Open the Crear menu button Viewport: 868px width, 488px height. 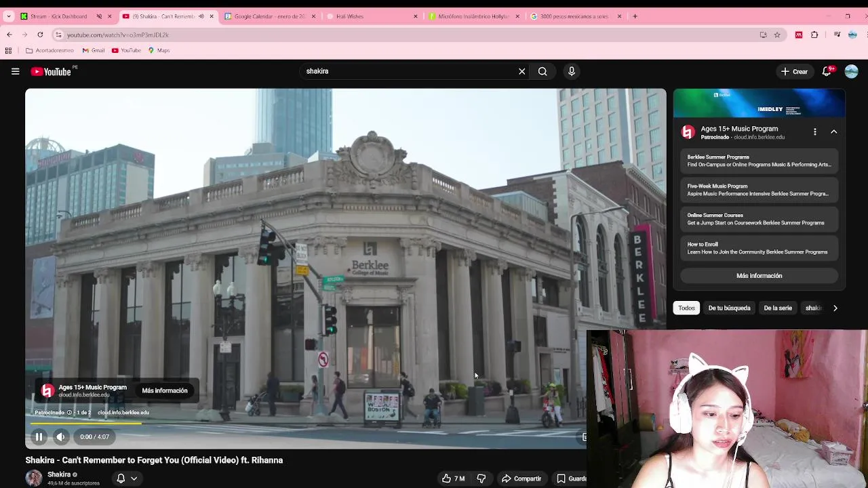click(794, 71)
